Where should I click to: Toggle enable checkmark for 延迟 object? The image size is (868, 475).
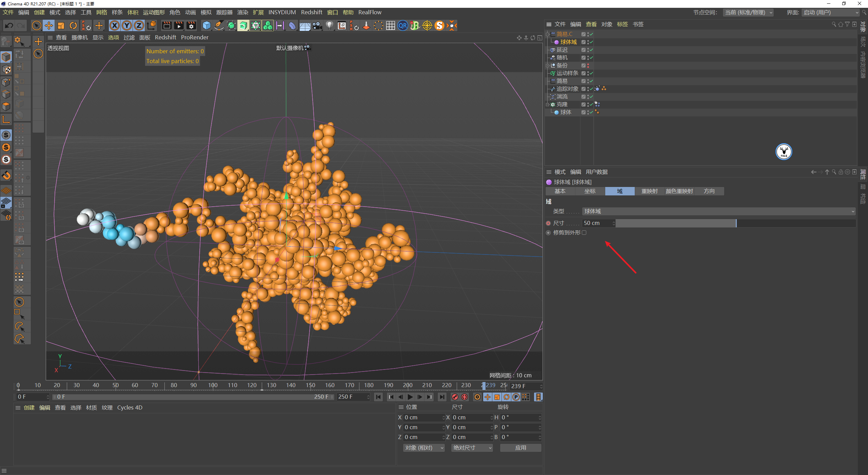click(591, 50)
